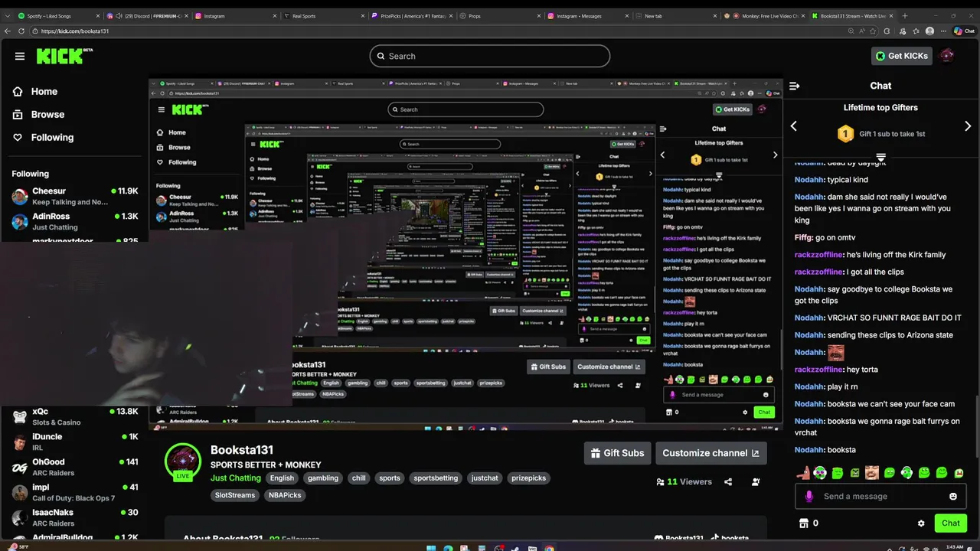Select the justchat tag
Image resolution: width=980 pixels, height=551 pixels.
click(x=485, y=478)
